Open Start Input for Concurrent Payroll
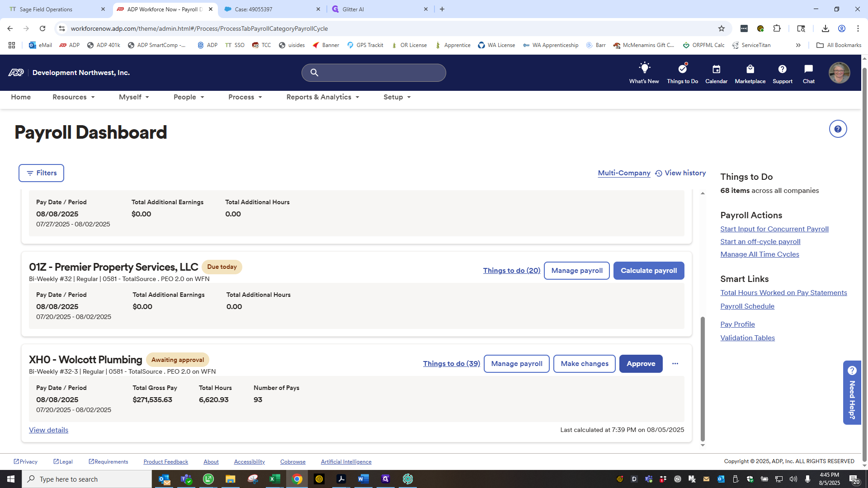 pos(774,229)
